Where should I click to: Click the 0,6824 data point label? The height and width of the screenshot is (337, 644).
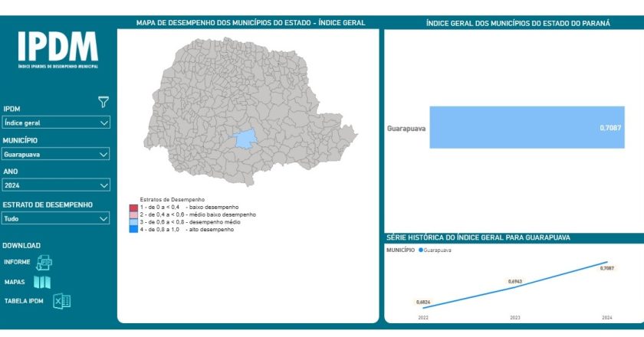click(423, 302)
